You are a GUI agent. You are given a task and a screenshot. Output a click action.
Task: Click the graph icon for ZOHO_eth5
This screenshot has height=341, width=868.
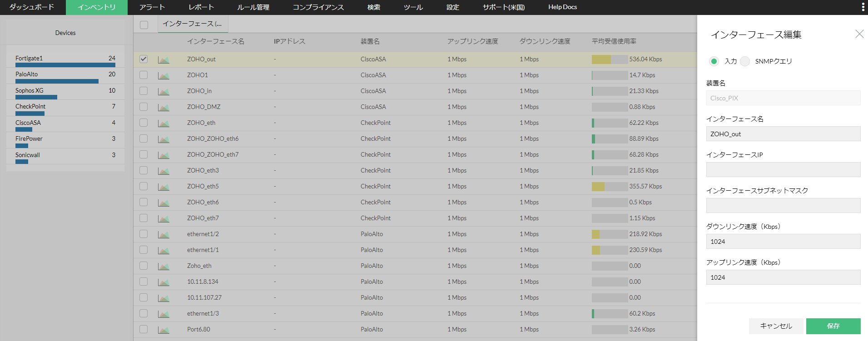click(x=164, y=187)
